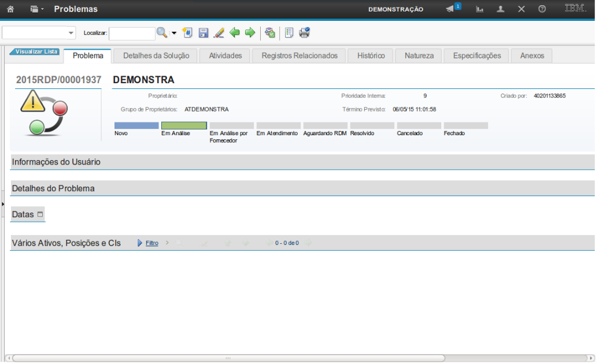Image resolution: width=610 pixels, height=364 pixels.
Task: Open the reports chart icon in header
Action: click(480, 9)
